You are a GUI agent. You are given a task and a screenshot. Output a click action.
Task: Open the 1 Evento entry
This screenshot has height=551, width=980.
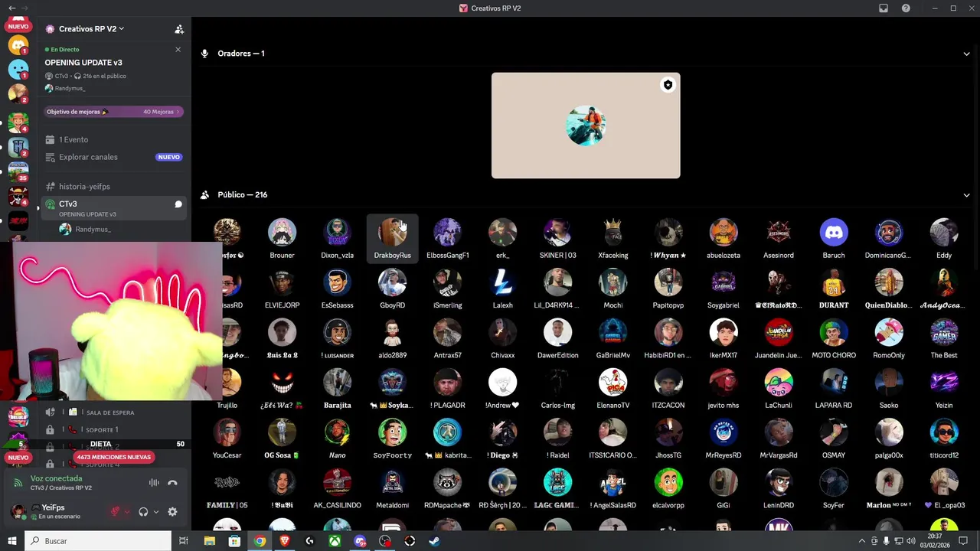click(113, 140)
